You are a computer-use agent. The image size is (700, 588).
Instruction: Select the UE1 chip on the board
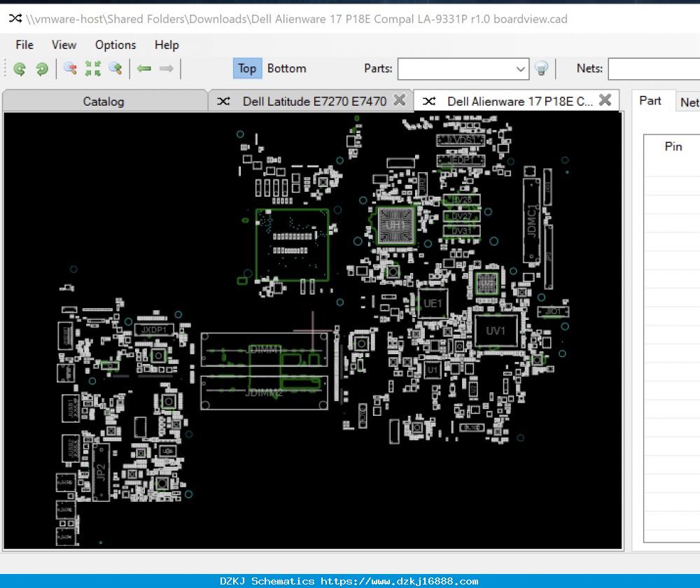pyautogui.click(x=432, y=303)
